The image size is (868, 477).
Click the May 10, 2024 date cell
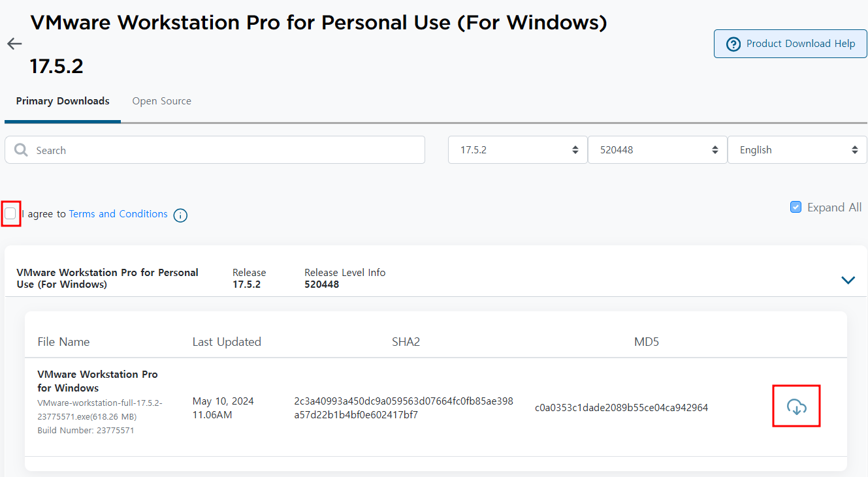pyautogui.click(x=223, y=408)
